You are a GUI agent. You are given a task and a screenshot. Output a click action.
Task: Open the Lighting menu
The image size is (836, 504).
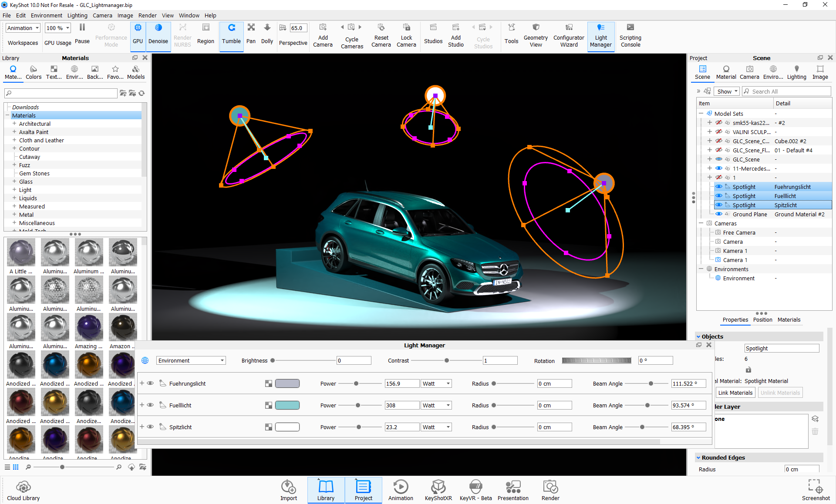click(x=77, y=15)
